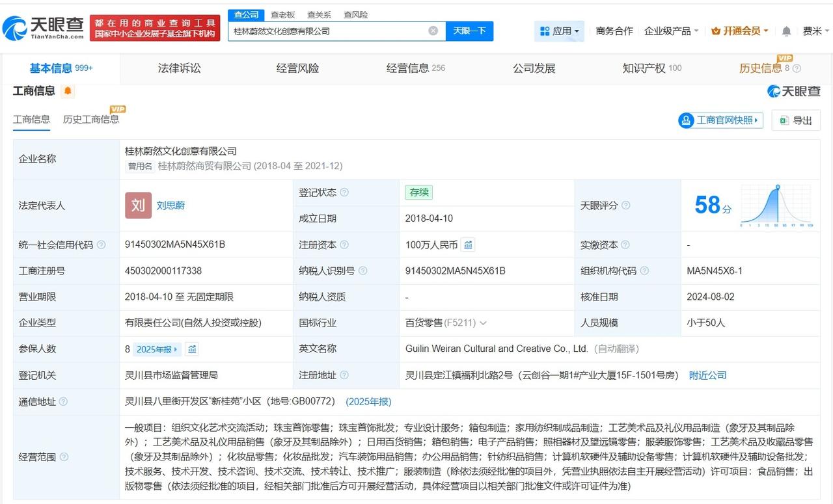
Task: Switch to the 法律诉讼 tab
Action: (x=179, y=68)
